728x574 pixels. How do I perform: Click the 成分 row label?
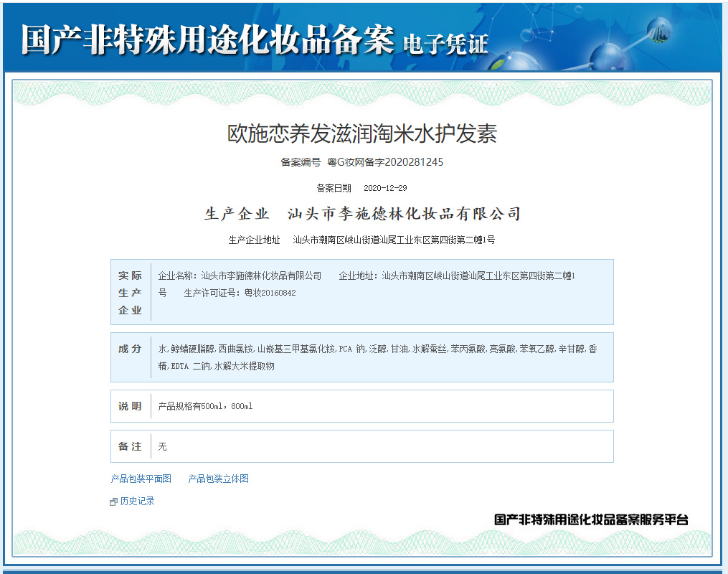point(130,349)
